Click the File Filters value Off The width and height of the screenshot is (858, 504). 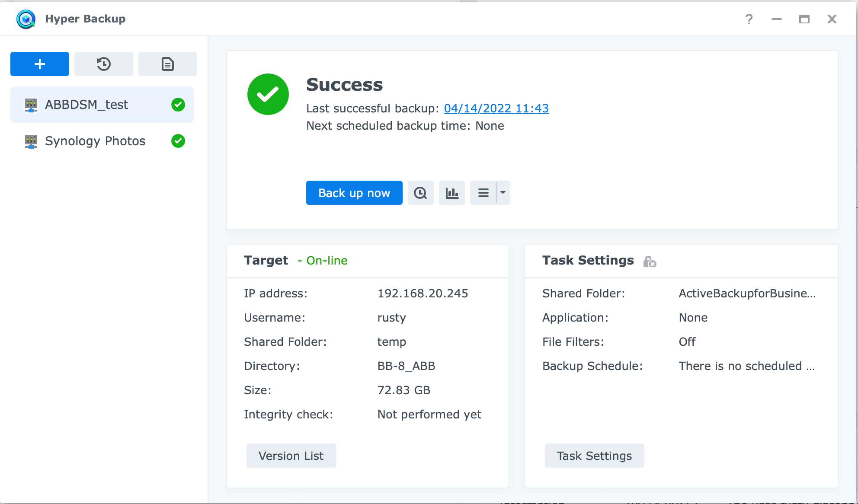[x=687, y=342]
